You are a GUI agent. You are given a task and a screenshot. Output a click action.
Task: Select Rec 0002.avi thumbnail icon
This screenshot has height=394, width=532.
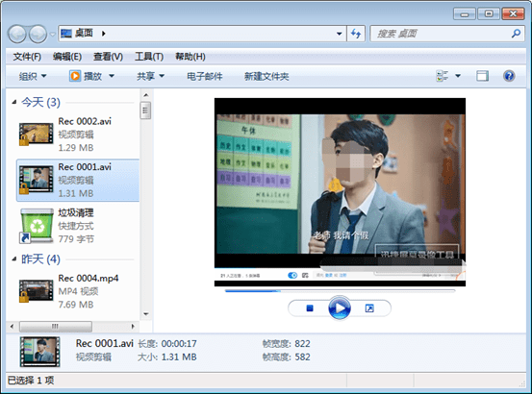click(x=36, y=135)
